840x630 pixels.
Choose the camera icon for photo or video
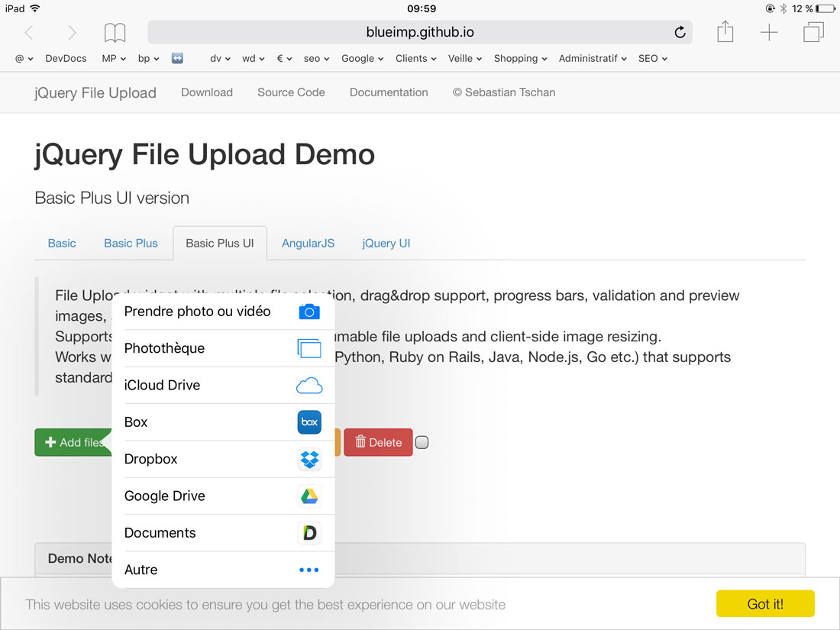(309, 312)
